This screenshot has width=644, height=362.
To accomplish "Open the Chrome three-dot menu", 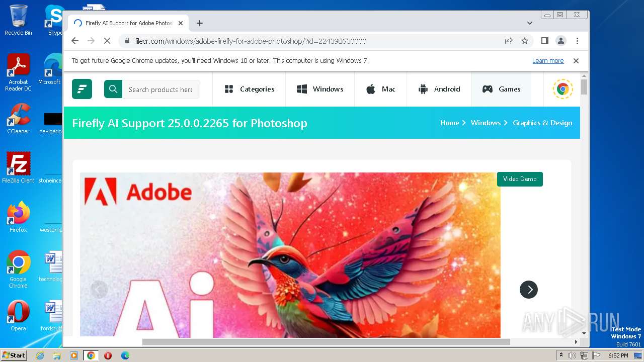I will point(577,41).
